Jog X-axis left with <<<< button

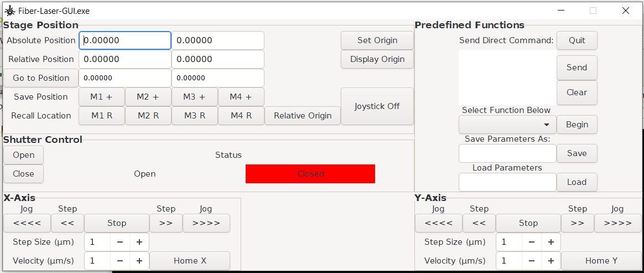pos(27,223)
